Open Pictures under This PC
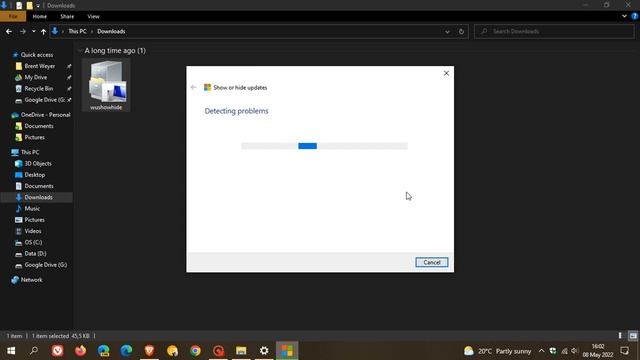Image resolution: width=640 pixels, height=360 pixels. 34,220
